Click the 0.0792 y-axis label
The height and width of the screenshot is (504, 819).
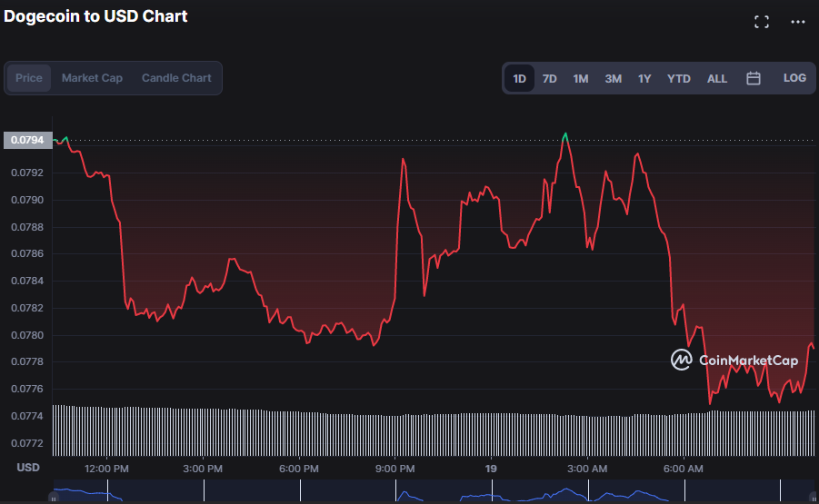coord(27,173)
